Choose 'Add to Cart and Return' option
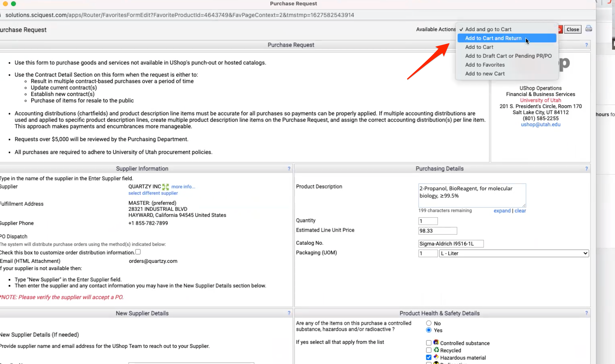615x364 pixels. click(x=507, y=38)
